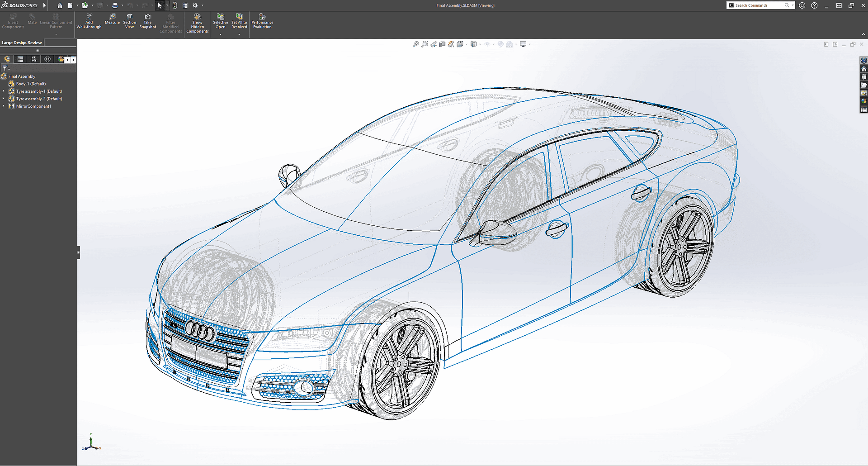Expand MirrorComponent1 tree node

pos(4,106)
